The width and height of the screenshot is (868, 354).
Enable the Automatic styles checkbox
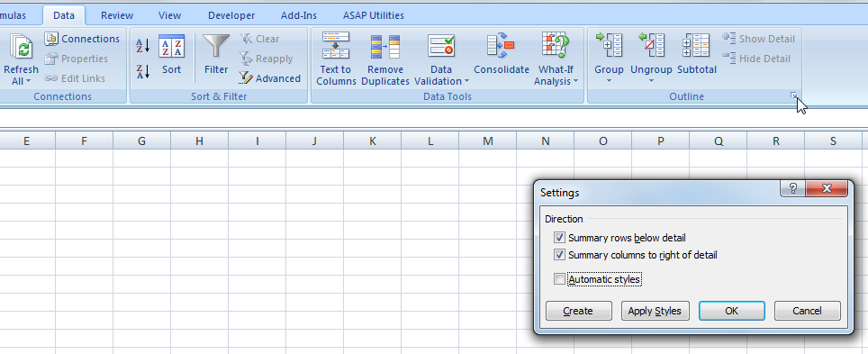(559, 278)
